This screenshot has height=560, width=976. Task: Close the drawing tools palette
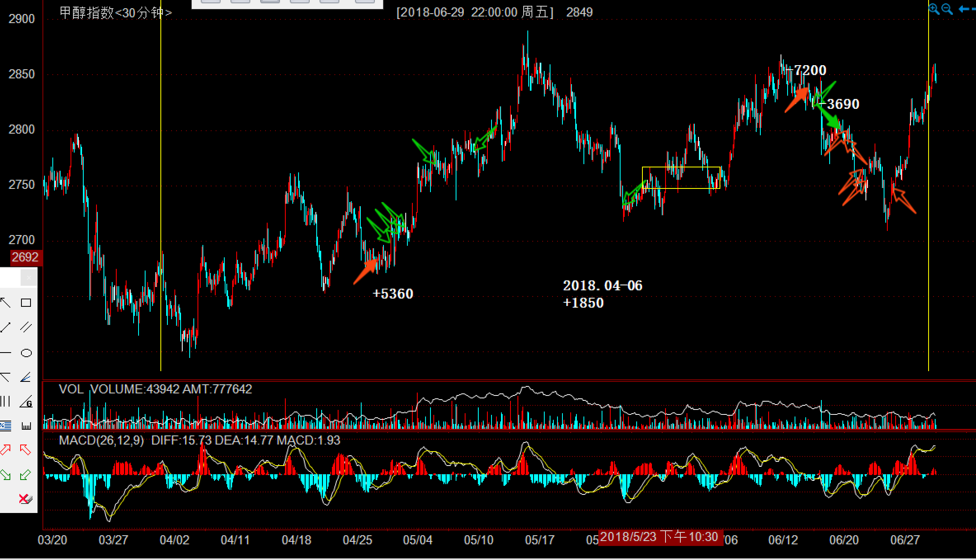pos(29,278)
